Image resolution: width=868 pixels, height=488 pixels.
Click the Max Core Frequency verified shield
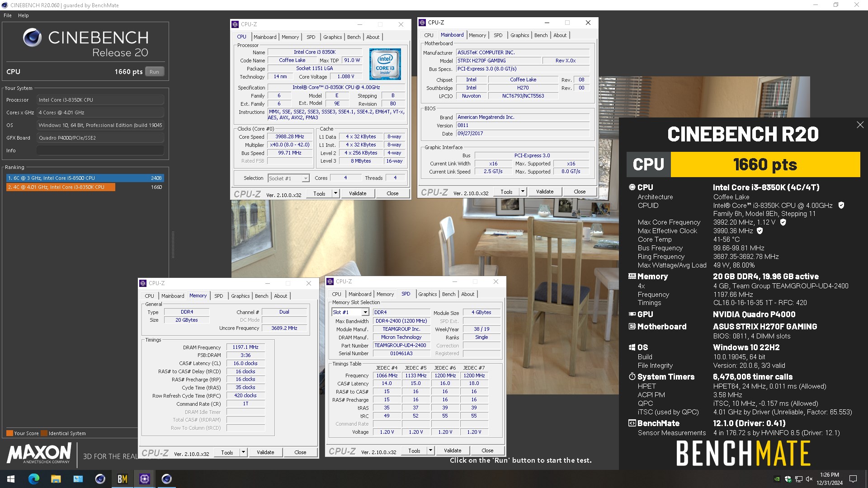click(783, 222)
